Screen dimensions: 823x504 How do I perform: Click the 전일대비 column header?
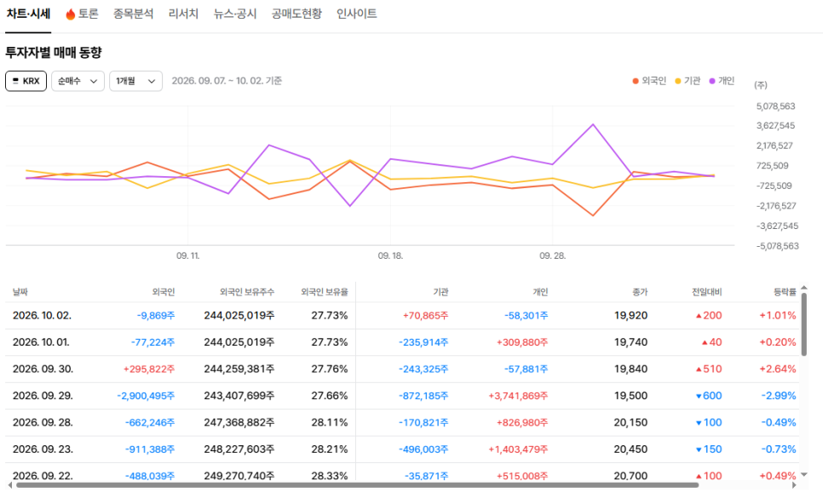tap(706, 292)
